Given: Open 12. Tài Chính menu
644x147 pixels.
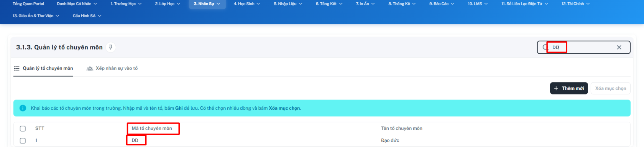Looking at the screenshot, I should (x=576, y=4).
